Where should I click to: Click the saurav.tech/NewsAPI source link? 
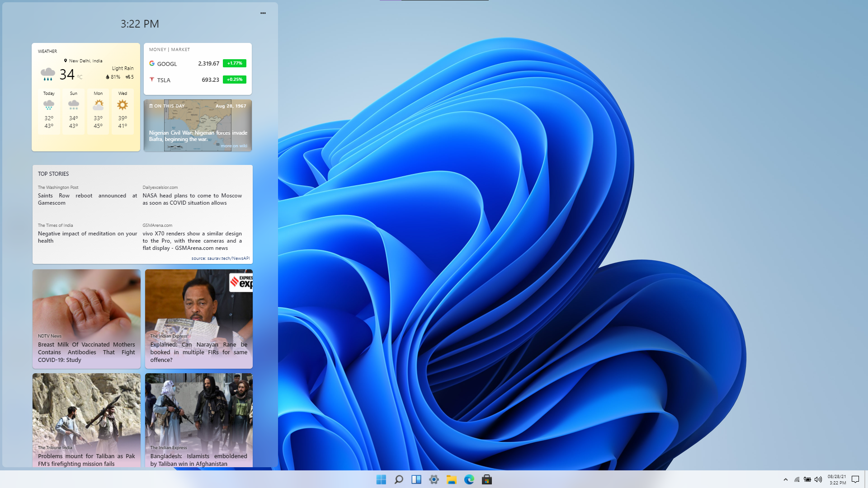(220, 258)
